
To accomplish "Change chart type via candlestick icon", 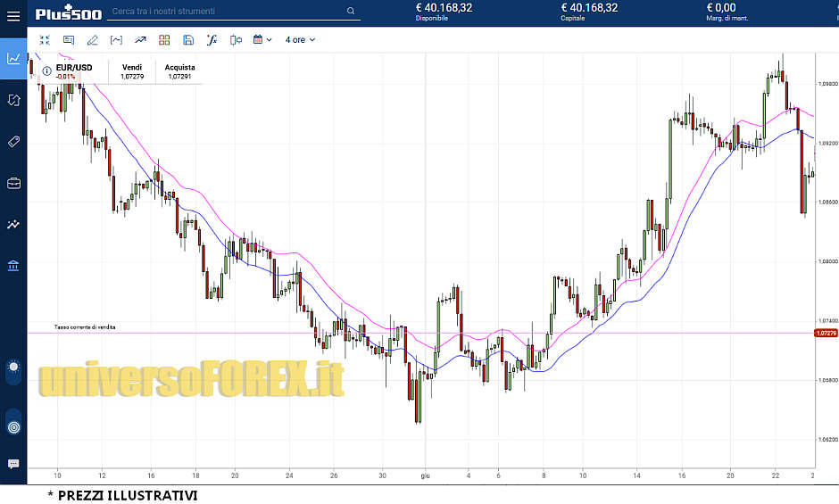I will [236, 40].
